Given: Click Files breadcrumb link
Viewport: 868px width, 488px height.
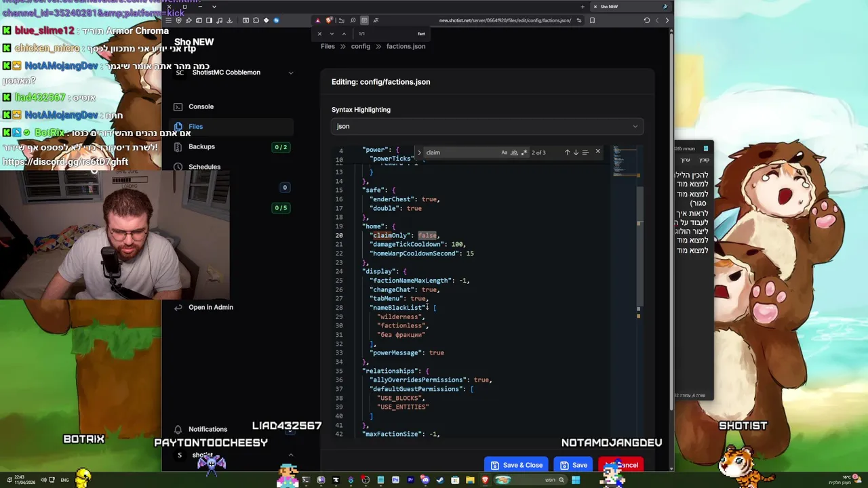Looking at the screenshot, I should (x=328, y=46).
